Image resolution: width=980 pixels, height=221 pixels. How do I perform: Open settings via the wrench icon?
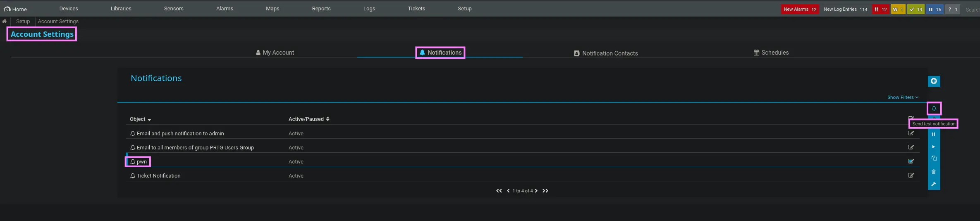934,184
